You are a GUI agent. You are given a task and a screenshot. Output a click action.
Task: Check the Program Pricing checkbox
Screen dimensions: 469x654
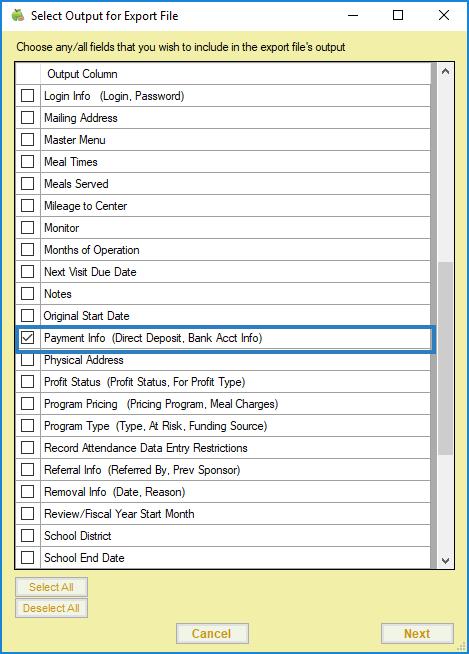click(x=28, y=404)
